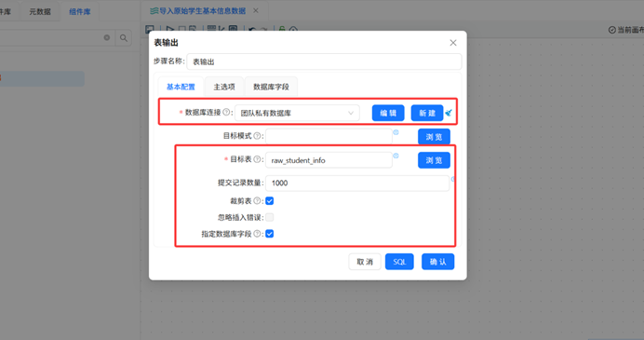Expand the 数据库连接 dropdown
644x340 pixels.
pos(297,113)
